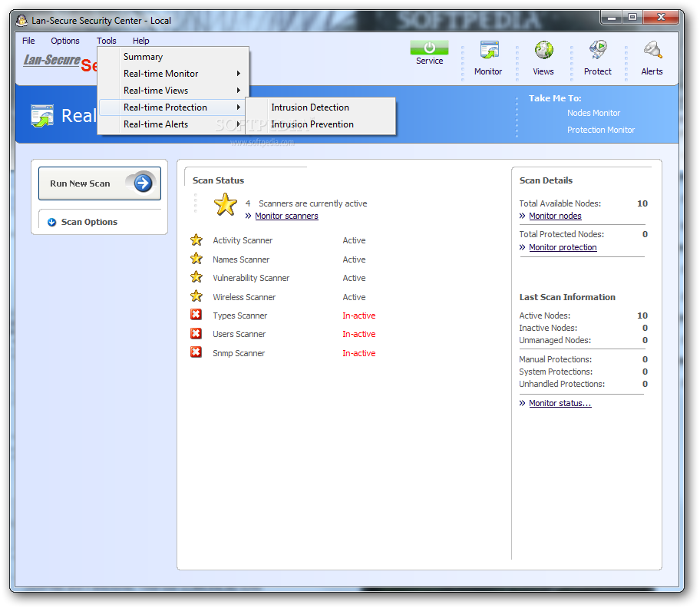
Task: Click the Total Protected Nodes label
Action: pyautogui.click(x=561, y=234)
